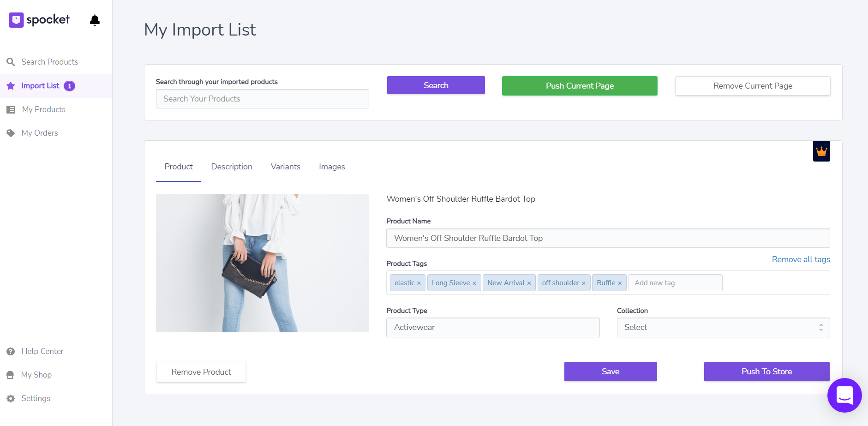The width and height of the screenshot is (868, 426).
Task: Click the Settings gear icon
Action: [x=11, y=398]
